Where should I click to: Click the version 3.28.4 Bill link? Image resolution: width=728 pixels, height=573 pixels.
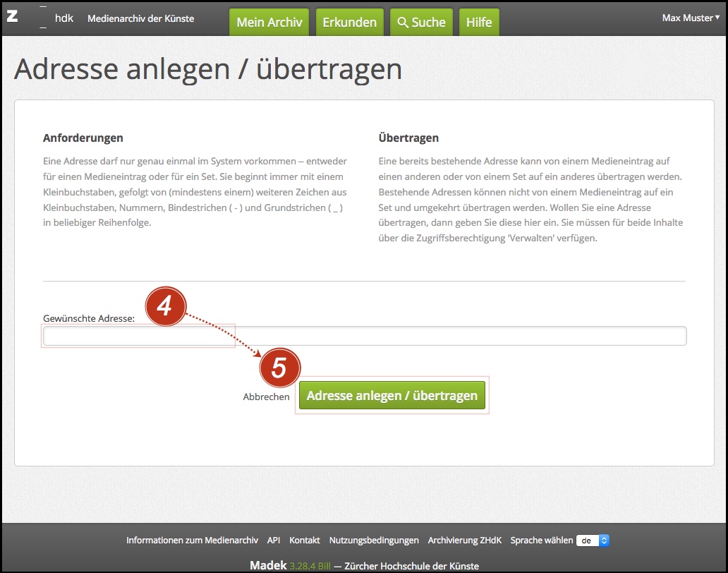pos(310,566)
